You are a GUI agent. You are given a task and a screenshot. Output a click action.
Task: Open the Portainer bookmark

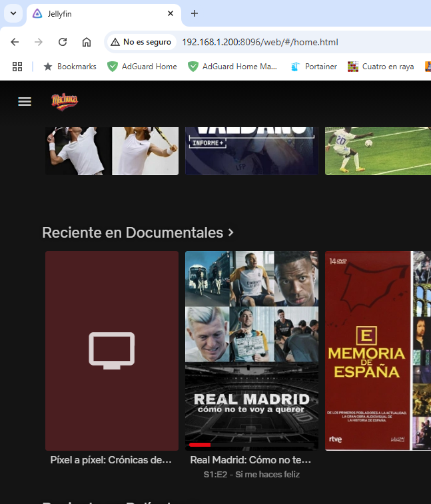click(314, 67)
